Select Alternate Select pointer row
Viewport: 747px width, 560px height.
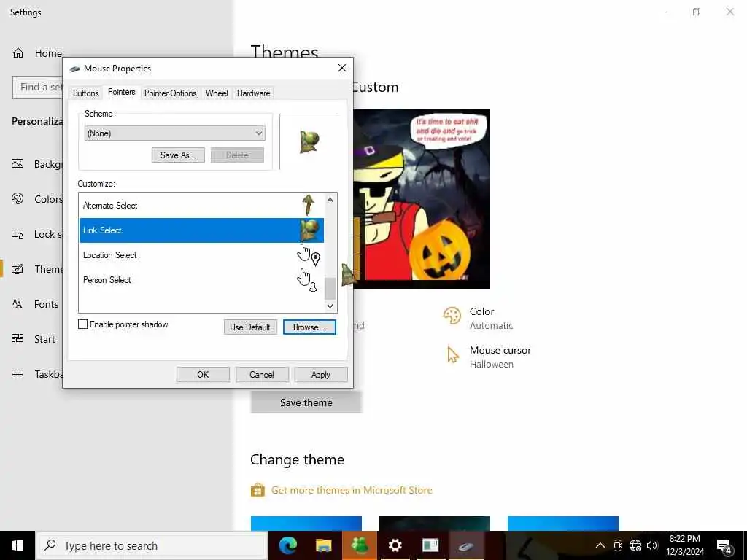[201, 206]
